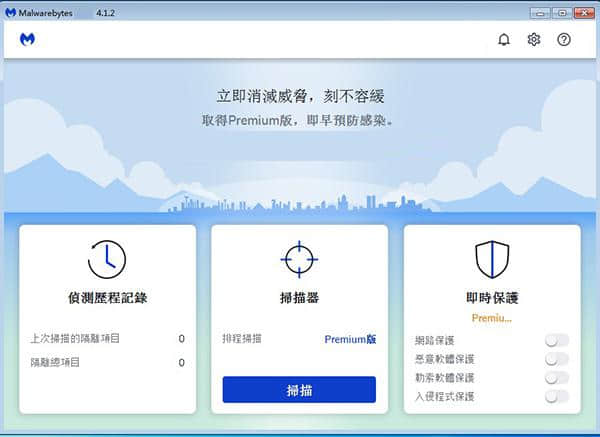The height and width of the screenshot is (437, 600).
Task: Click the Premiu... link under 即時保護
Action: click(492, 318)
